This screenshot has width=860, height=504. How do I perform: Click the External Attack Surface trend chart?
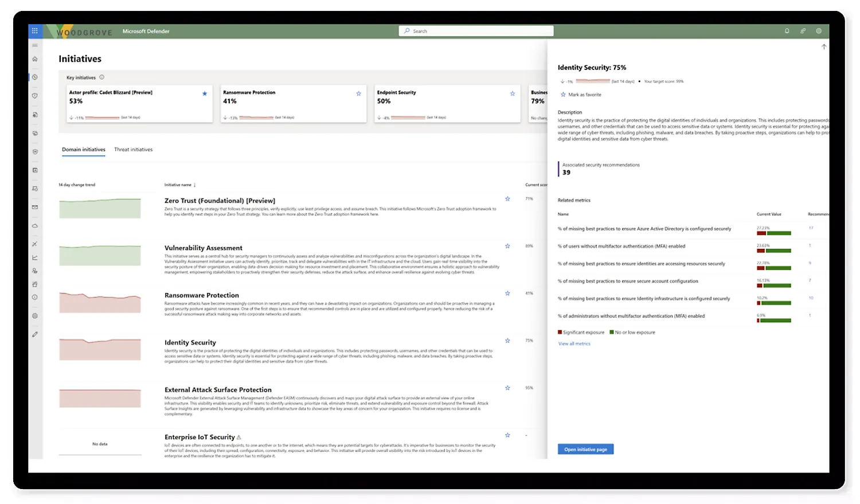click(x=100, y=398)
